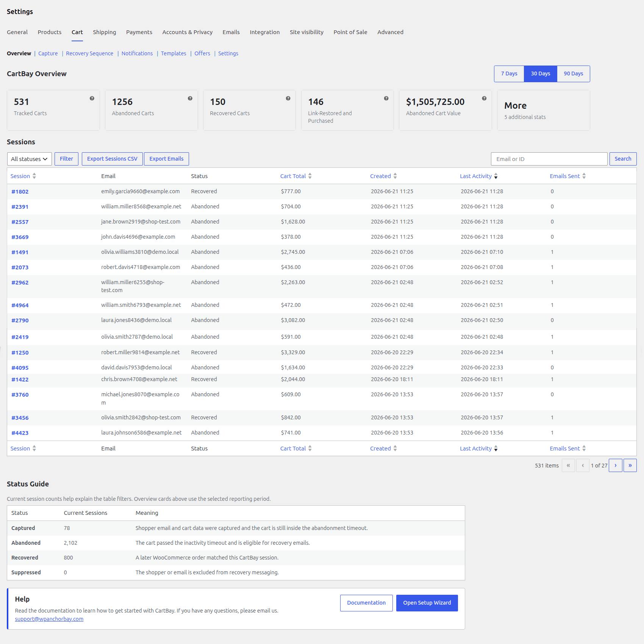Sort by Cart Total in table header

tap(296, 176)
